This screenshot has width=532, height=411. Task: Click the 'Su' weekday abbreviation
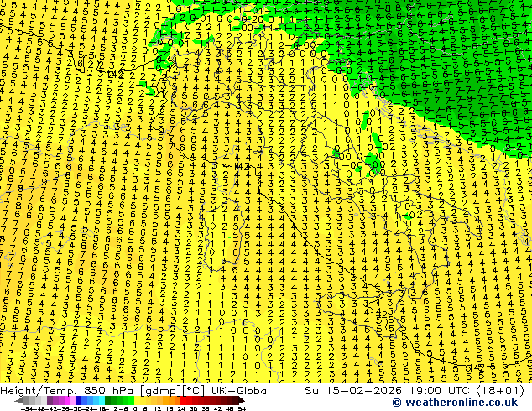tap(312, 391)
